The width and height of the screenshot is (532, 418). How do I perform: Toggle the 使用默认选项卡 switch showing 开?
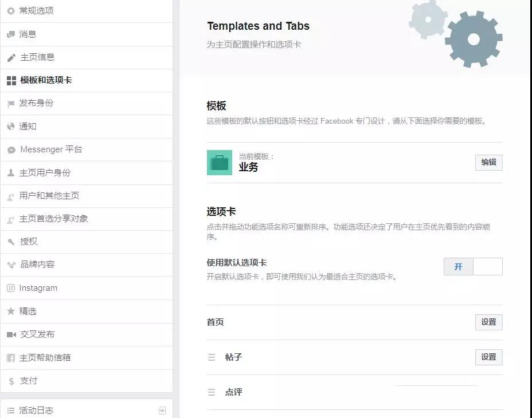(473, 266)
